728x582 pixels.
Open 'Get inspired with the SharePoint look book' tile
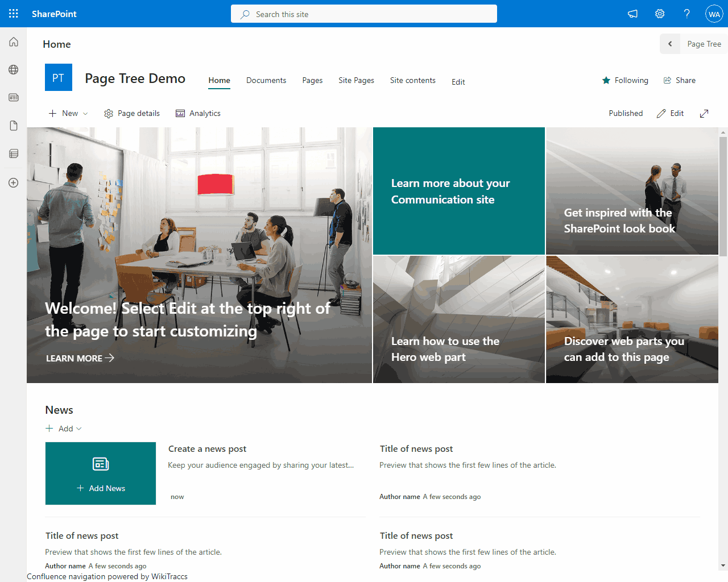point(632,191)
